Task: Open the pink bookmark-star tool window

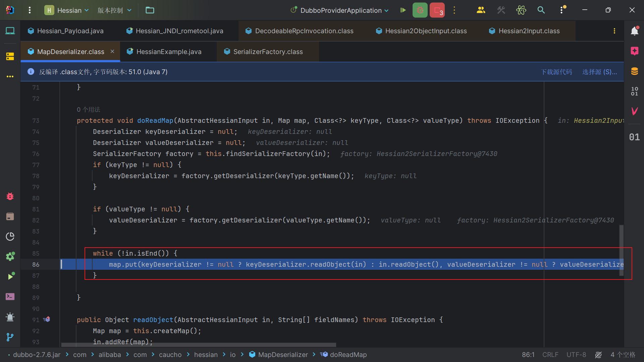Action: [x=635, y=51]
